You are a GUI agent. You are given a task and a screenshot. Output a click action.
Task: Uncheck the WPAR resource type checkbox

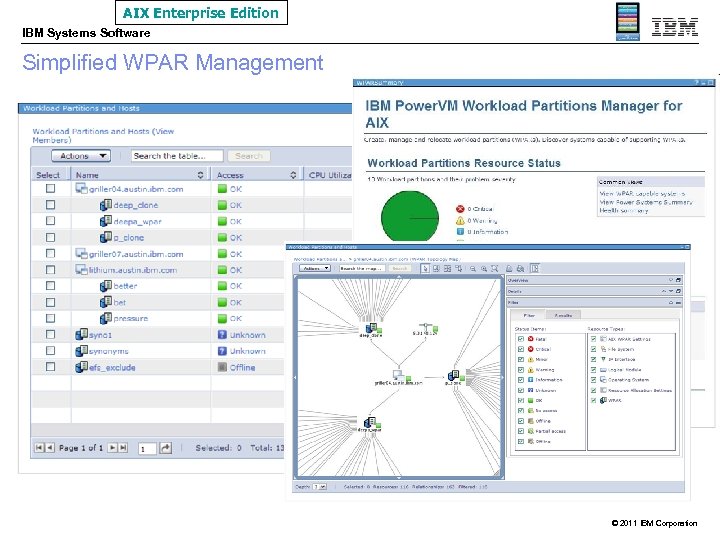593,400
